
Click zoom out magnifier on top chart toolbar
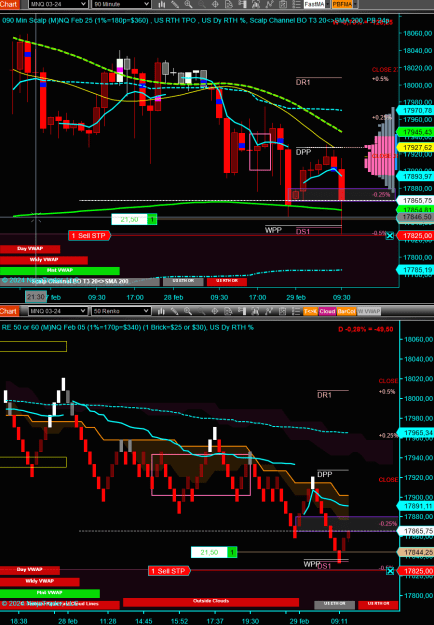(202, 4)
